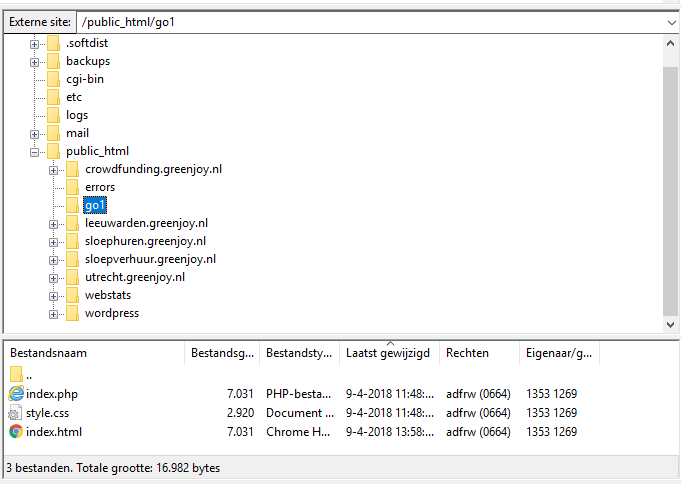Click the go1 folder icon
This screenshot has width=681, height=484.
(73, 205)
